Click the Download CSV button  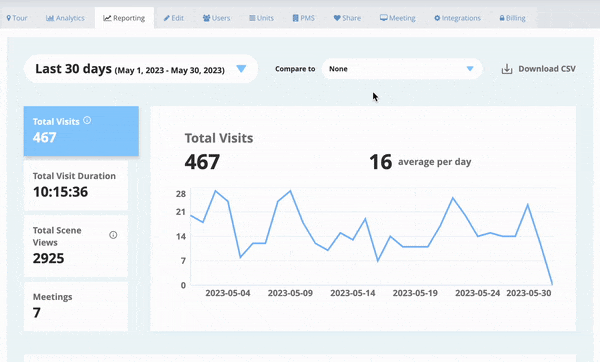tap(539, 69)
